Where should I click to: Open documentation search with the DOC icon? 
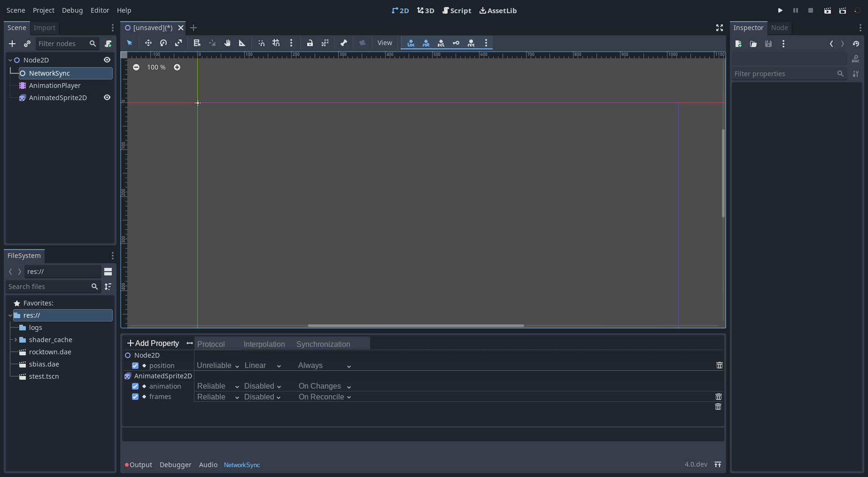coord(856,58)
